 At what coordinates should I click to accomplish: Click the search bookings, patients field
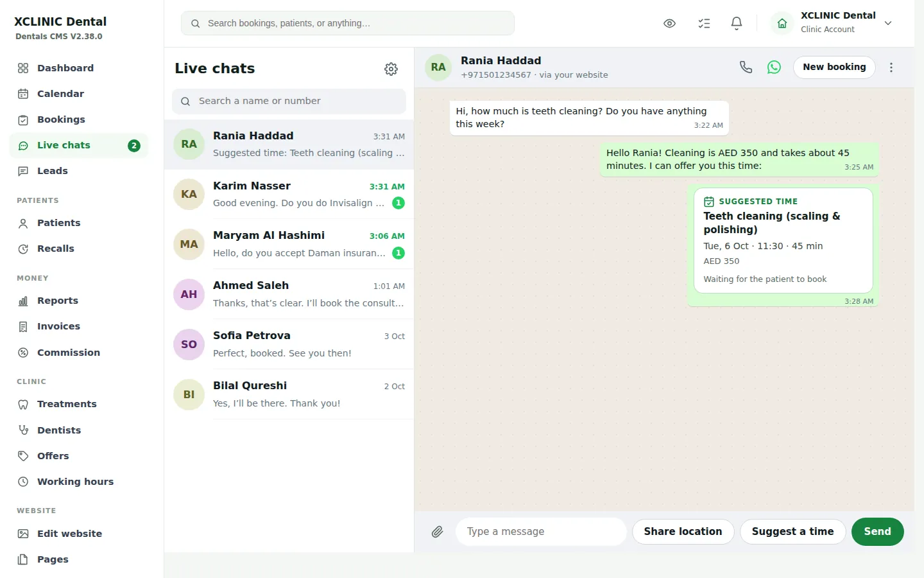click(348, 23)
